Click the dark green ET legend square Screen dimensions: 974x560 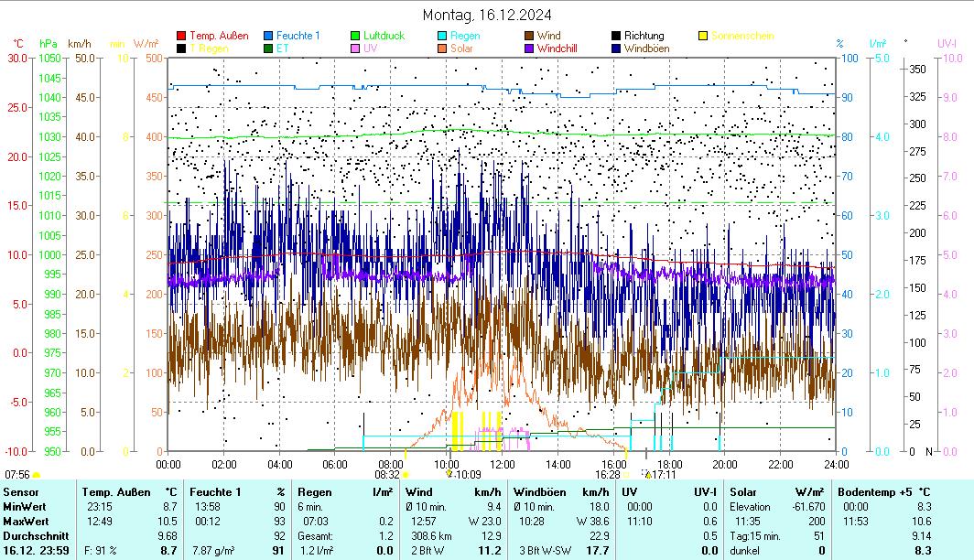pos(268,48)
